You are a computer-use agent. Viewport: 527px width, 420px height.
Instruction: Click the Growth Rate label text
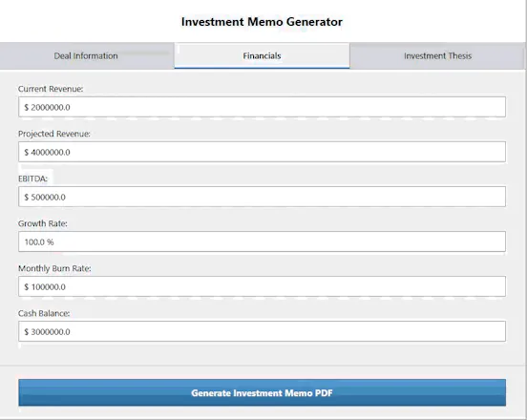pyautogui.click(x=43, y=223)
